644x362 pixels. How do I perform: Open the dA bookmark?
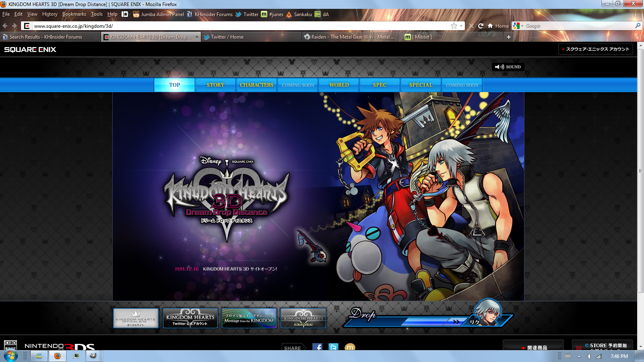322,14
